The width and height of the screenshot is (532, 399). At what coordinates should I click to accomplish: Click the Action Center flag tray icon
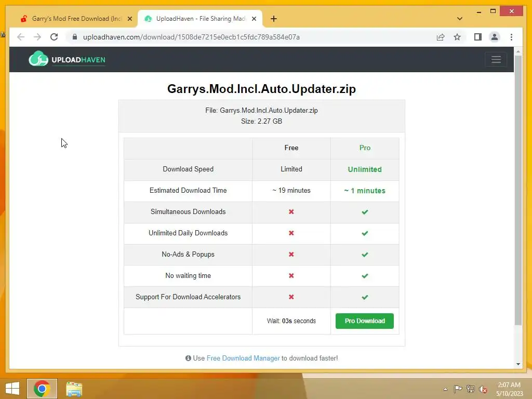pyautogui.click(x=458, y=389)
